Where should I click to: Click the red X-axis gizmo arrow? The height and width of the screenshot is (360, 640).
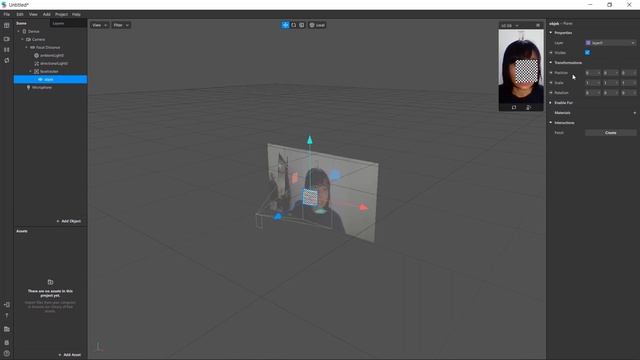(363, 208)
